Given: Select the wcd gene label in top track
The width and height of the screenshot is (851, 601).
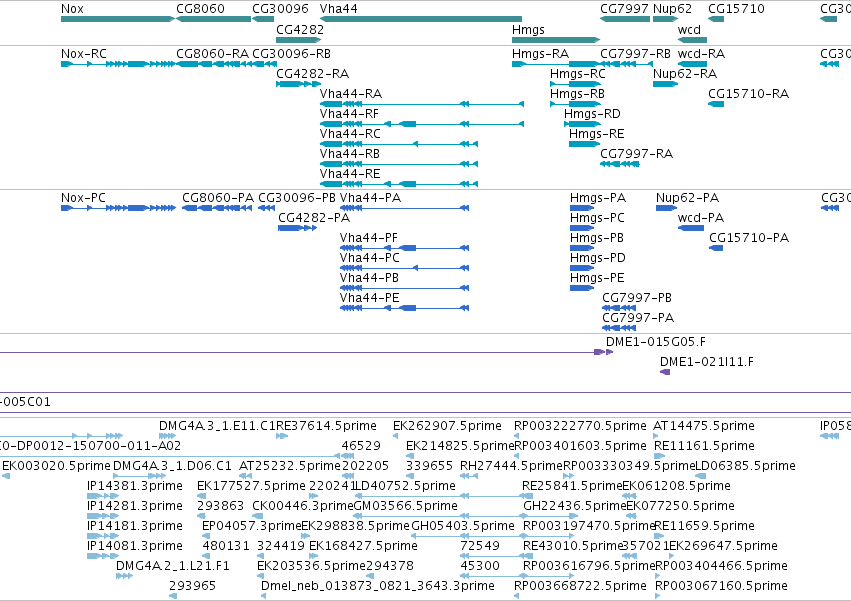Looking at the screenshot, I should [x=689, y=29].
